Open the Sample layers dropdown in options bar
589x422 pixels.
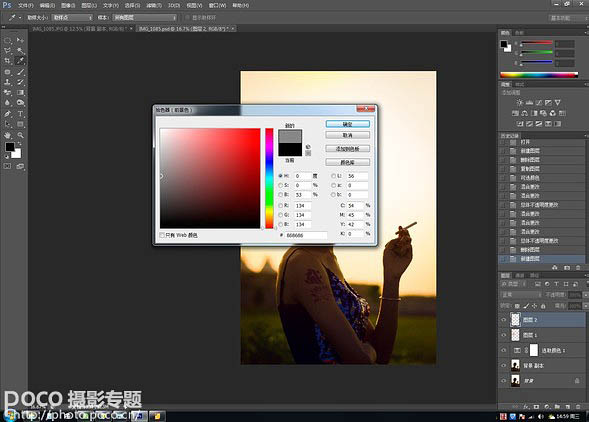tap(145, 18)
